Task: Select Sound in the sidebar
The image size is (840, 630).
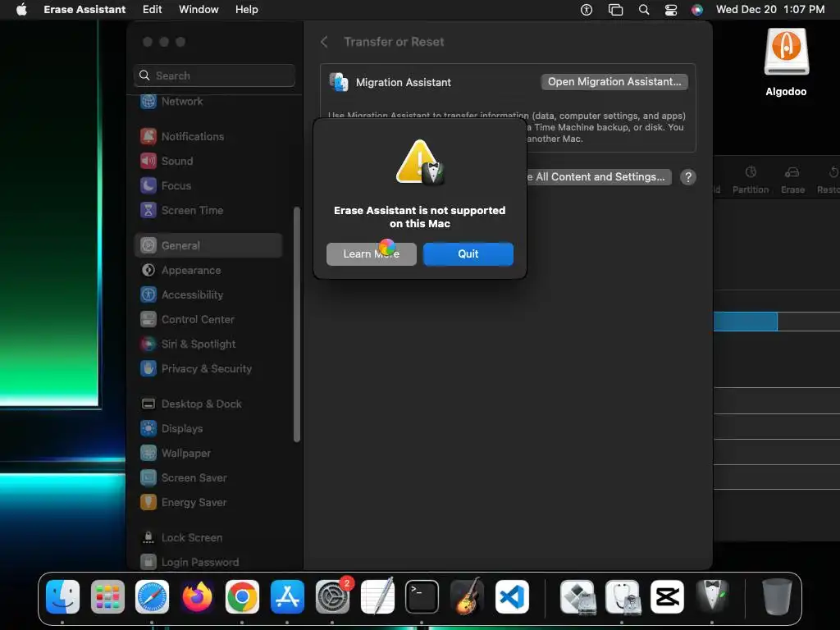Action: tap(209, 162)
